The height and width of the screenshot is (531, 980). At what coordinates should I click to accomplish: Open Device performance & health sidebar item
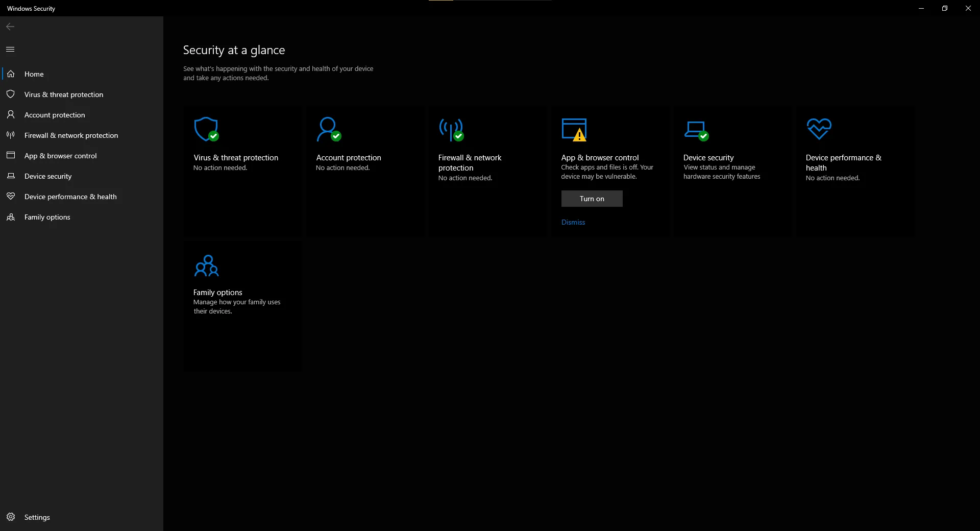point(82,197)
